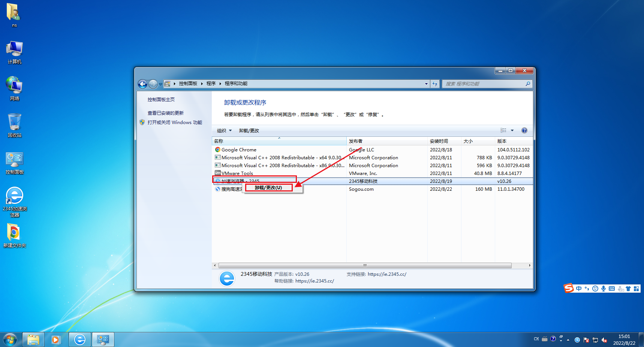Image resolution: width=644 pixels, height=347 pixels.
Task: Open the 支持链接 https://ie.2345.cc/ link
Action: [387, 274]
